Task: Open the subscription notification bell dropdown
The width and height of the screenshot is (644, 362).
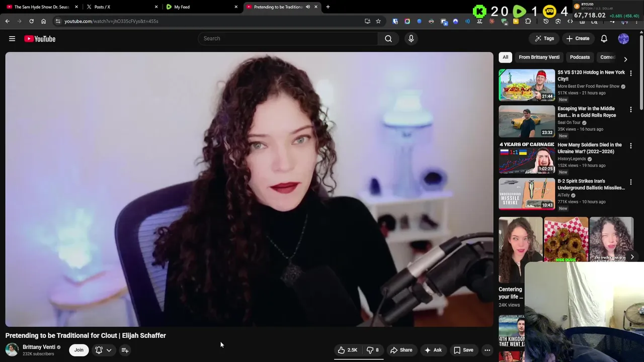Action: [x=103, y=350]
